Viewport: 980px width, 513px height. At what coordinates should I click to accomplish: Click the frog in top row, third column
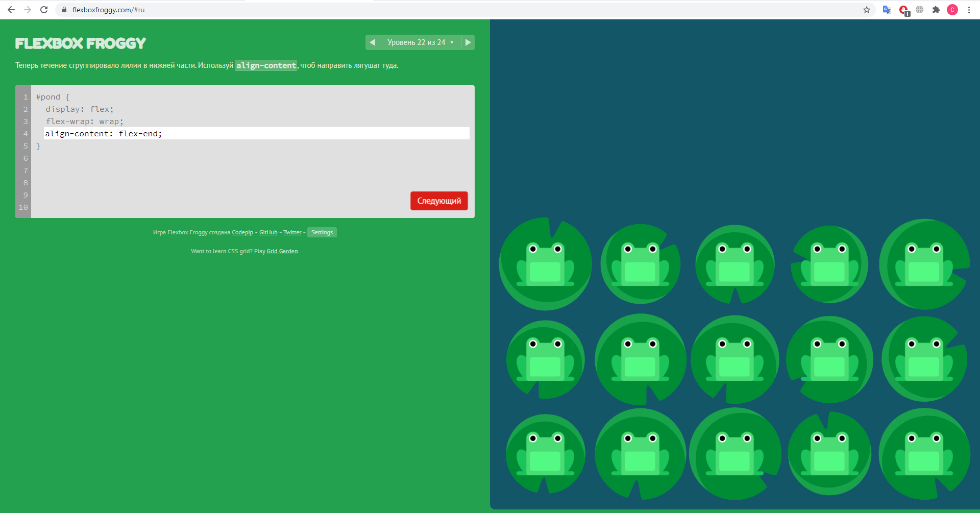point(734,264)
